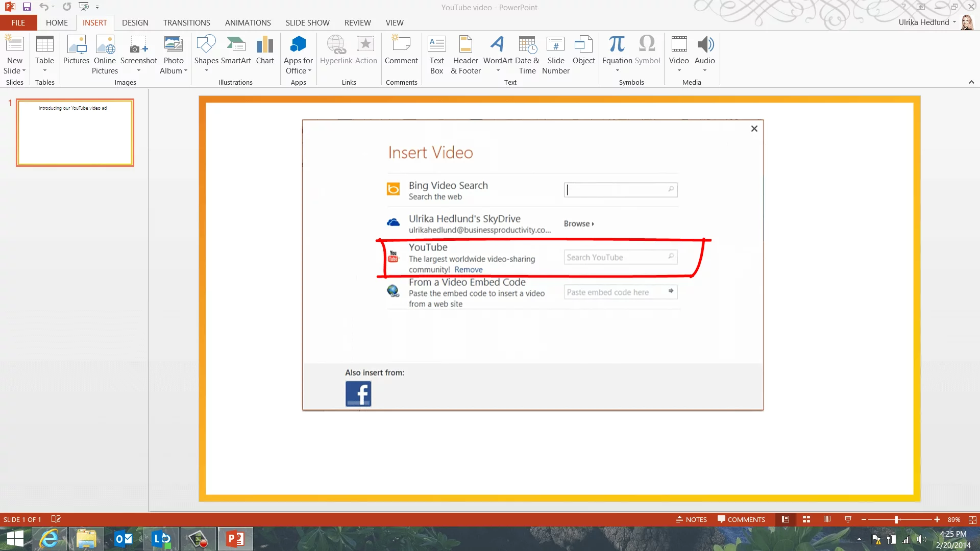Expand the Shapes gallery dropdown

point(206,70)
